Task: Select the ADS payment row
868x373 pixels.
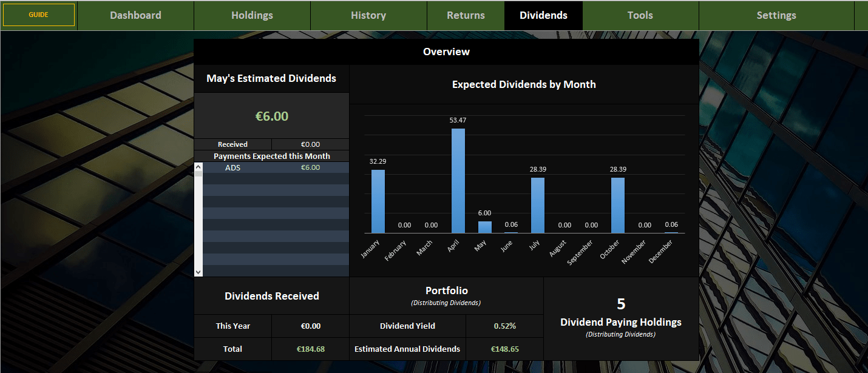Action: pyautogui.click(x=276, y=167)
